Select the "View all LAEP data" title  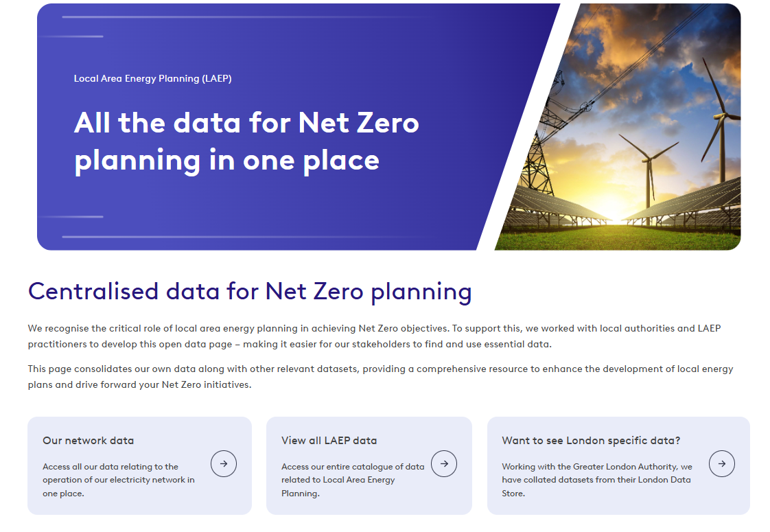(329, 441)
